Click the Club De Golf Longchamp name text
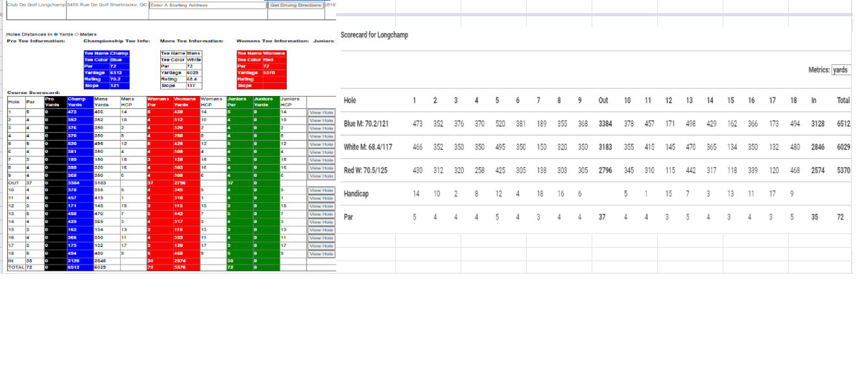Image resolution: width=868 pixels, height=385 pixels. 36,5
